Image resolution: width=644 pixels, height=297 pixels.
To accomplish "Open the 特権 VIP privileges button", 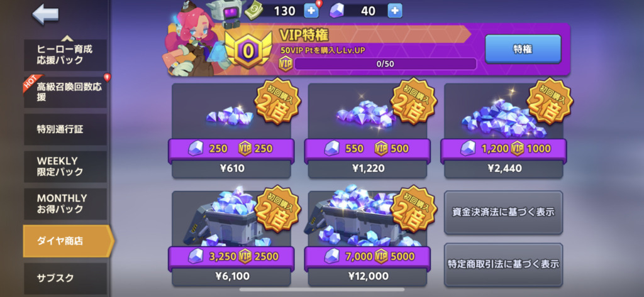I will pyautogui.click(x=523, y=49).
